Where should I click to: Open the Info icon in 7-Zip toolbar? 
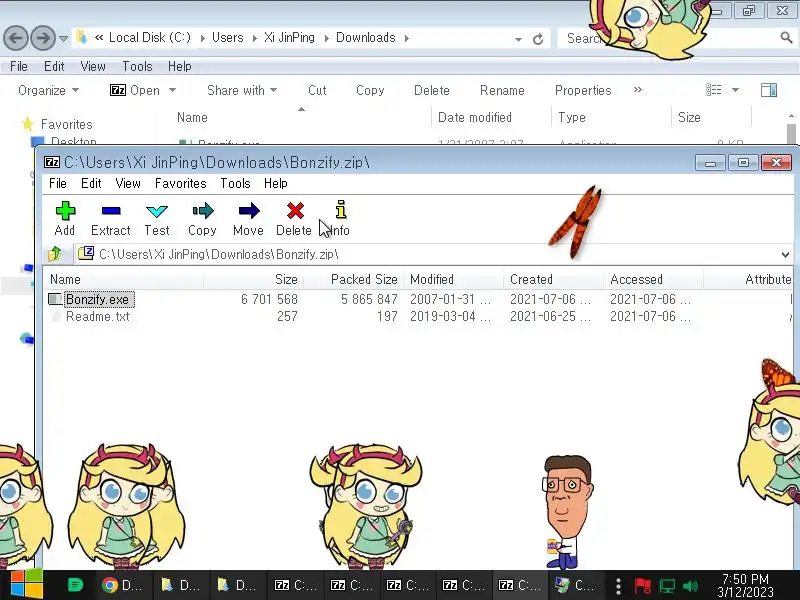pyautogui.click(x=341, y=209)
